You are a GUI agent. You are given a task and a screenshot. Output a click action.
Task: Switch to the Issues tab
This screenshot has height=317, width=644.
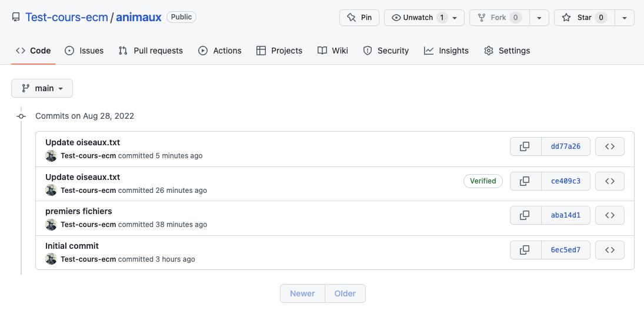click(84, 51)
